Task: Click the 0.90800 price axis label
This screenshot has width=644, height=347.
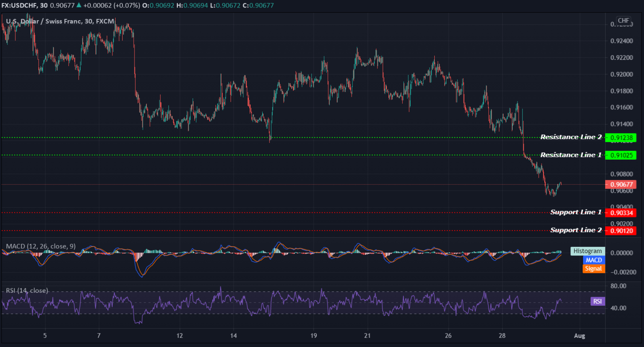Action: pyautogui.click(x=621, y=174)
